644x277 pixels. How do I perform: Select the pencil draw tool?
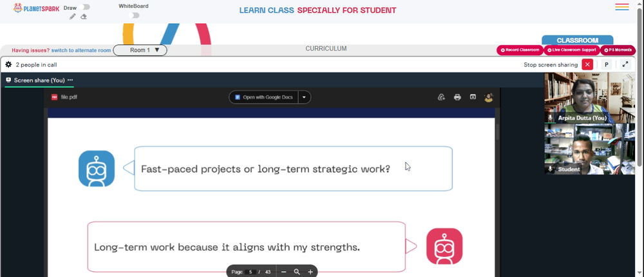coord(72,17)
